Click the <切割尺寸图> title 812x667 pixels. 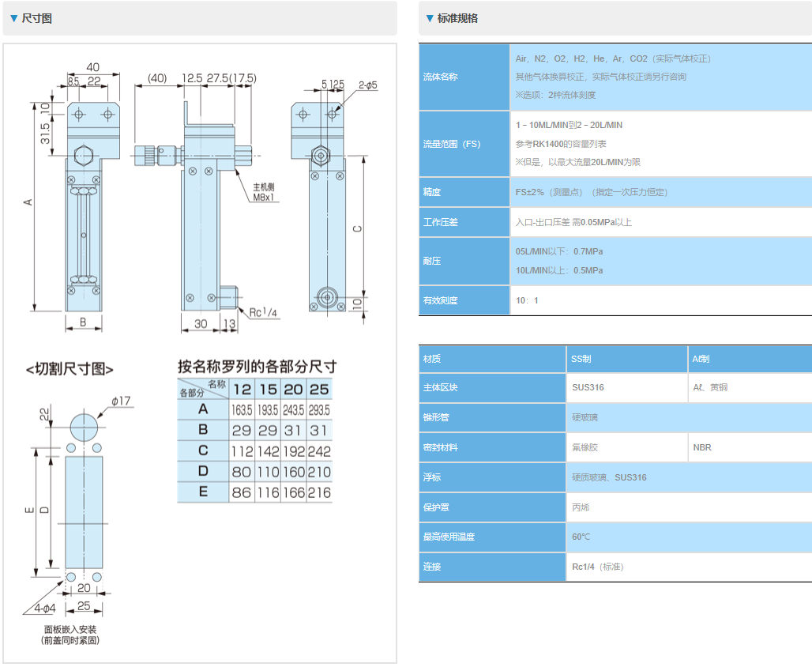[70, 369]
